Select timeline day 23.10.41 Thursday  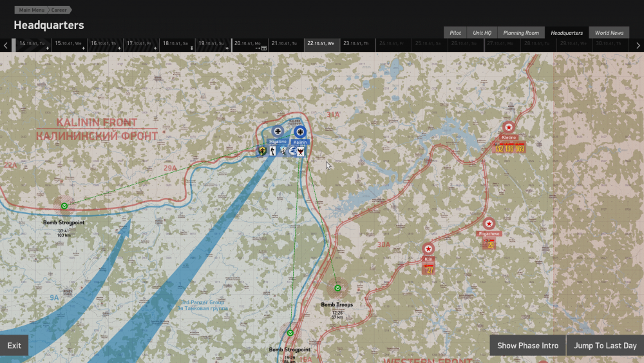pos(357,45)
